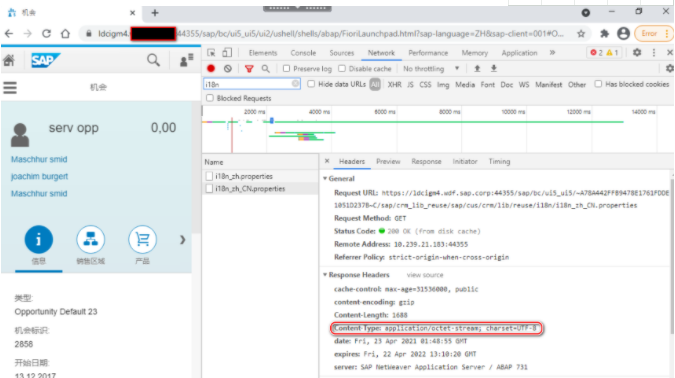The image size is (675, 378).
Task: Stop recording the network log
Action: 211,68
